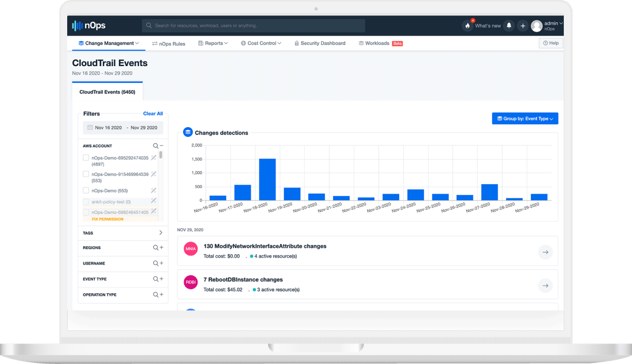Click "4 active resource(s)" text

point(275,256)
